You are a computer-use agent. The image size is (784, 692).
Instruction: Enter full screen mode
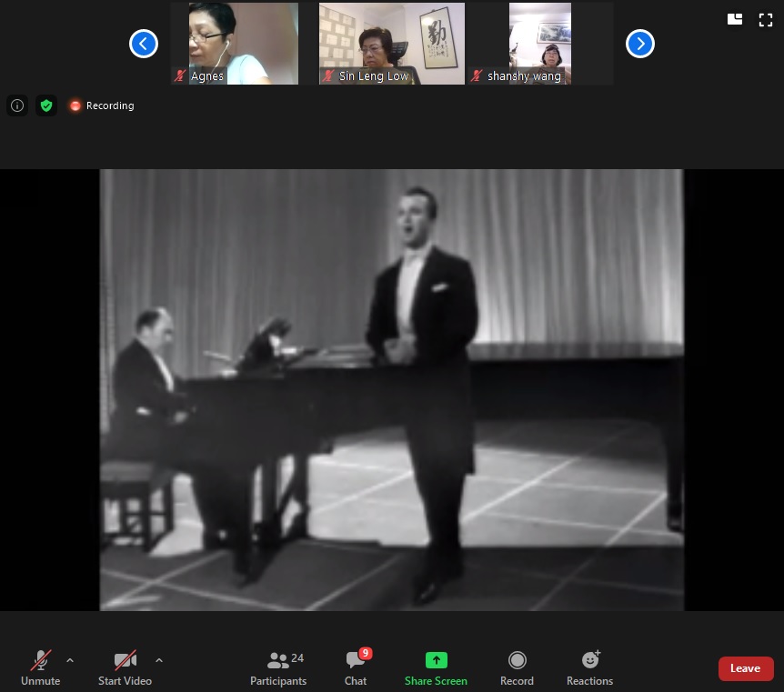click(766, 19)
